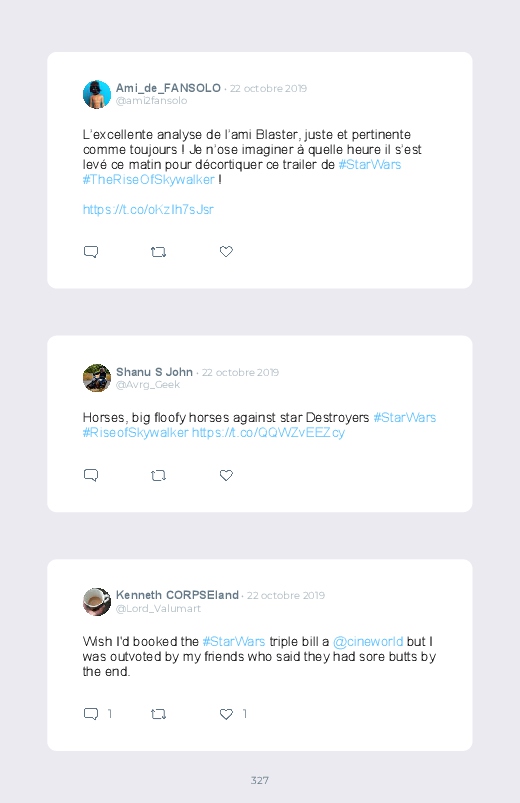This screenshot has width=520, height=803.
Task: Retweet the floofy horses tweet
Action: tap(158, 476)
